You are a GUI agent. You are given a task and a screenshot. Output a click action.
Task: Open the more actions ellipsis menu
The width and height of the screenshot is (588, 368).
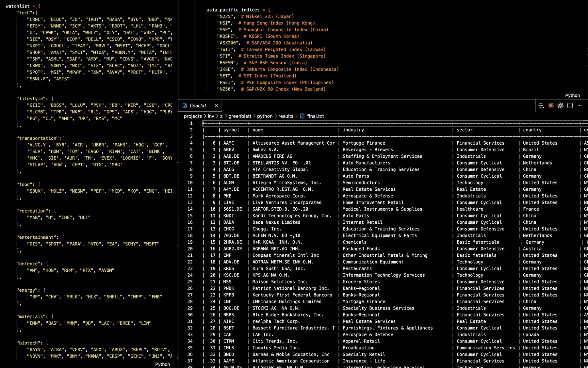tap(580, 105)
